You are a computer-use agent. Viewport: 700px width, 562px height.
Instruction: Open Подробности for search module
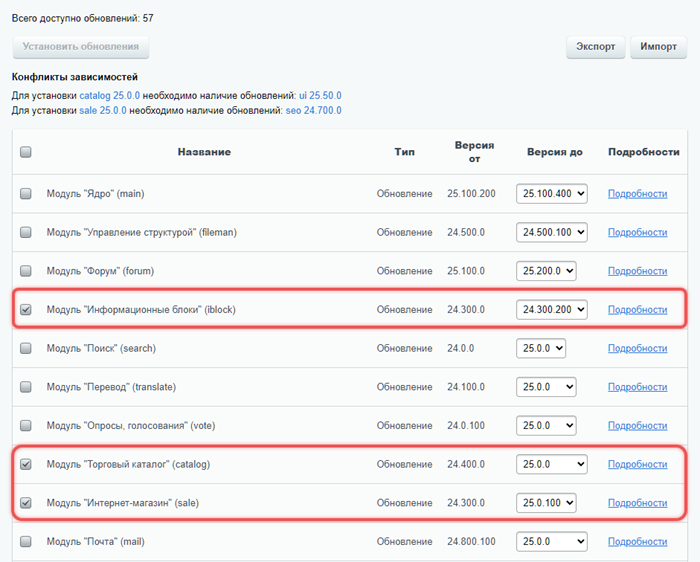(638, 348)
